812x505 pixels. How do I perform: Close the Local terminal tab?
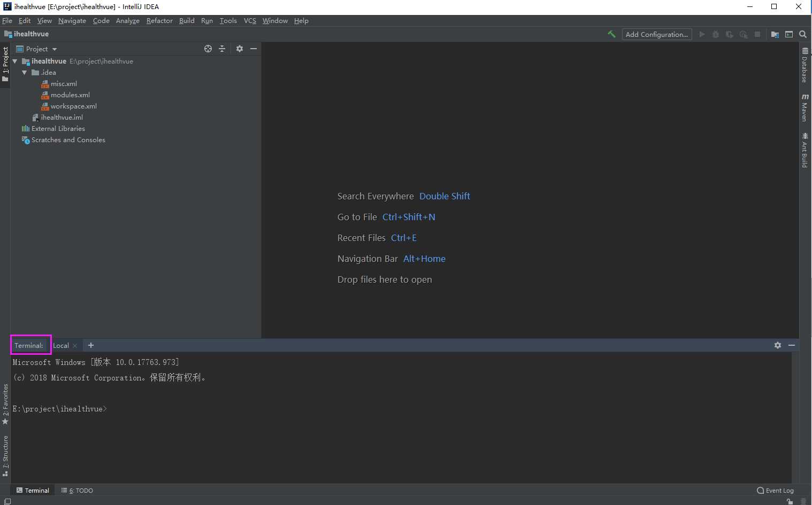[x=75, y=346]
